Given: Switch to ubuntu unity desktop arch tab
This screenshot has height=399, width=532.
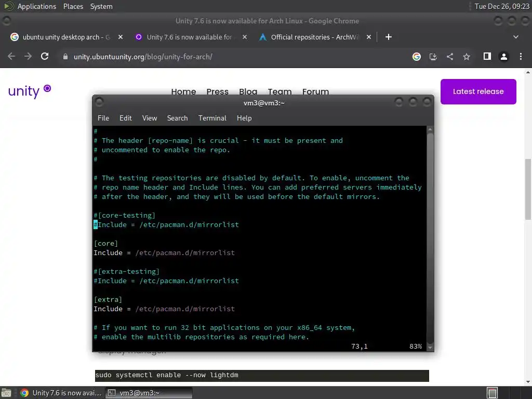Looking at the screenshot, I should [66, 37].
